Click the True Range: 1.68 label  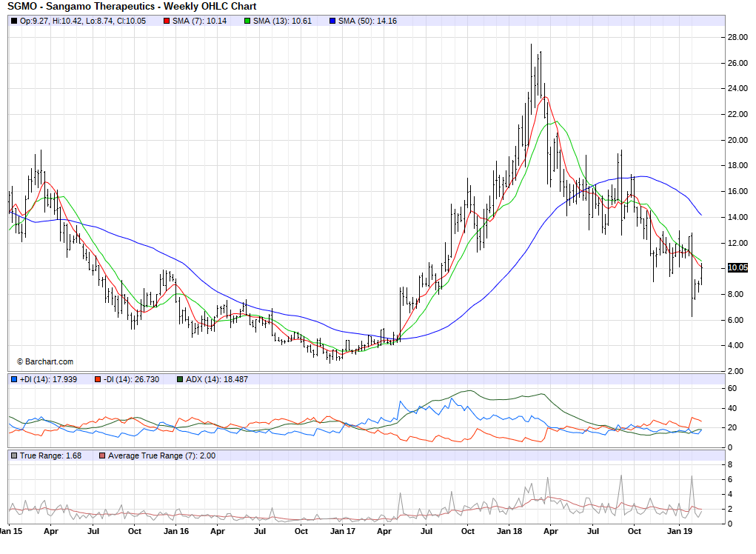tap(50, 455)
